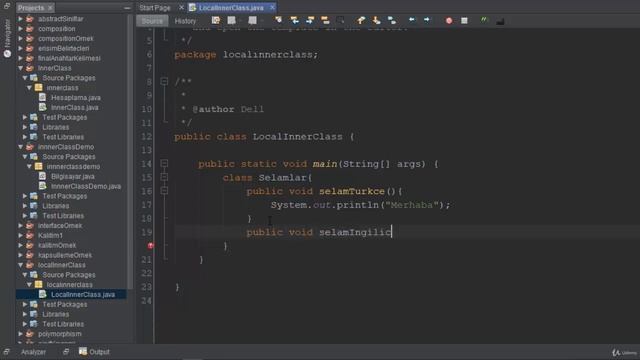Viewport: 640px width, 360px height.
Task: Switch to the History view button
Action: (x=185, y=21)
